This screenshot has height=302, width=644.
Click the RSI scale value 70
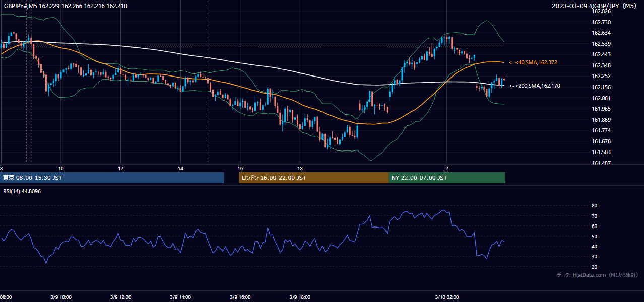point(594,216)
